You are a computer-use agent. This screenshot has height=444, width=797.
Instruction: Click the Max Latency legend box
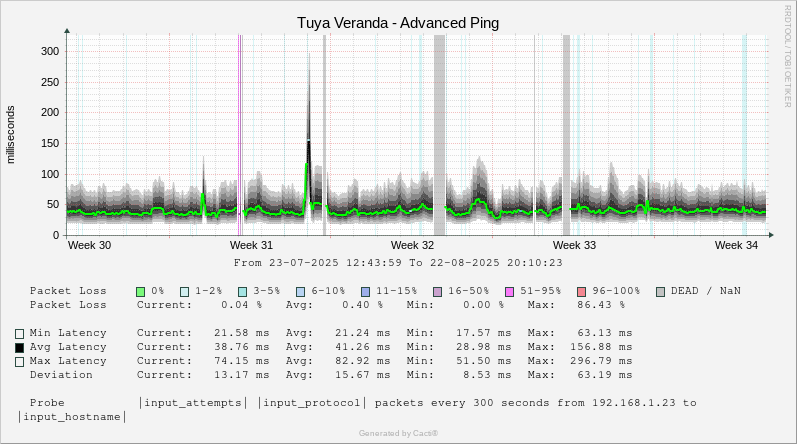pyautogui.click(x=19, y=362)
